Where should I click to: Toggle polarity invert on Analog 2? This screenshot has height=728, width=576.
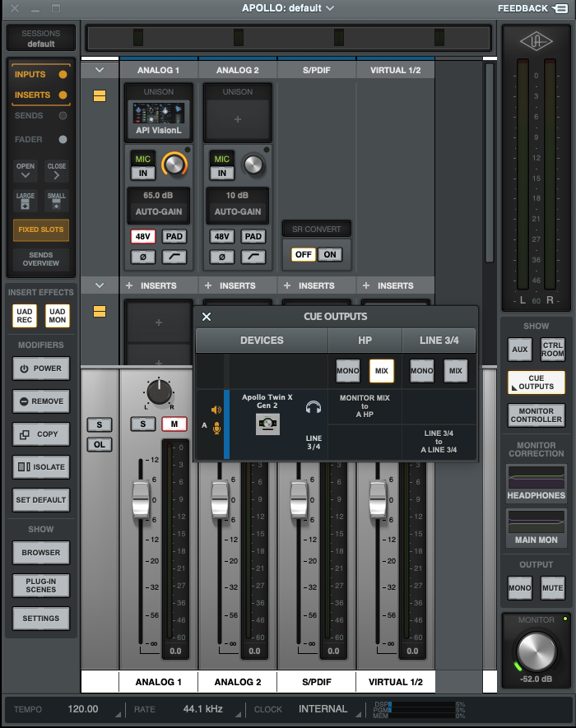point(222,257)
